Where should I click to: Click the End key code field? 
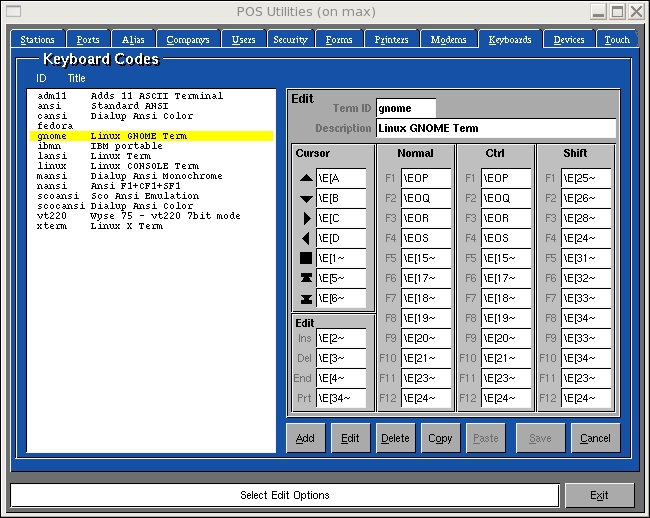point(341,378)
